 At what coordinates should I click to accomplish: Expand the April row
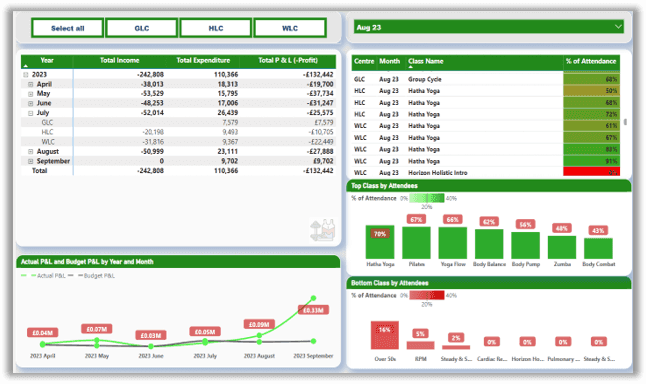(x=30, y=84)
